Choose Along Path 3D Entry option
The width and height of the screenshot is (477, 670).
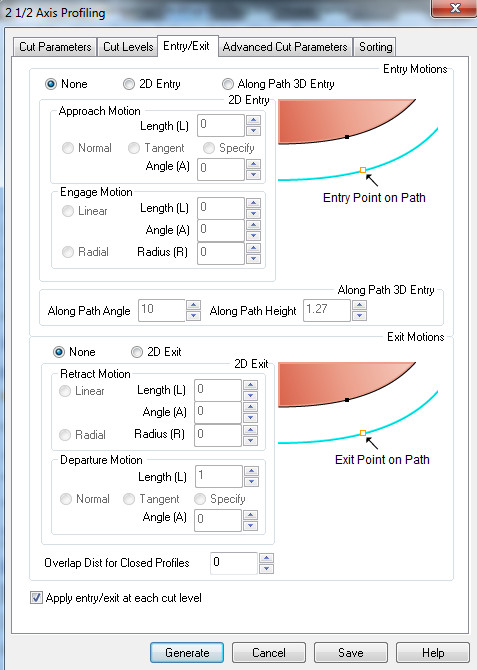pos(278,84)
